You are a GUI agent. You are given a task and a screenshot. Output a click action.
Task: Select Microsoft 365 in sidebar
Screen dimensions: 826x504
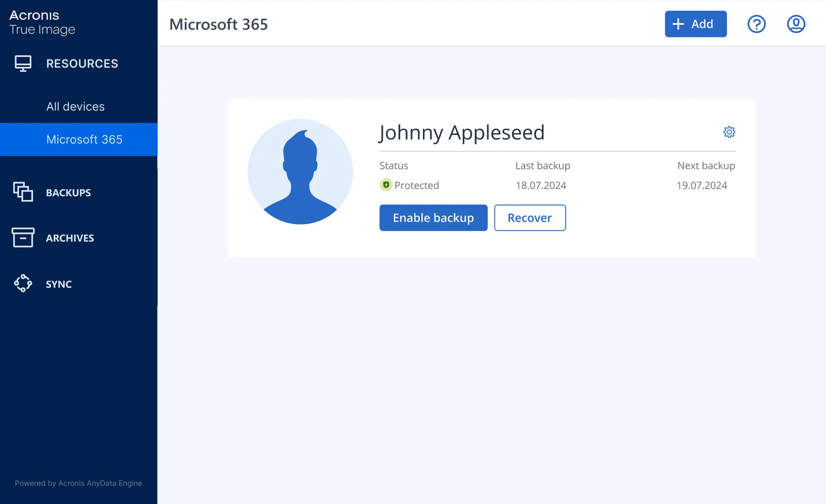click(x=84, y=139)
